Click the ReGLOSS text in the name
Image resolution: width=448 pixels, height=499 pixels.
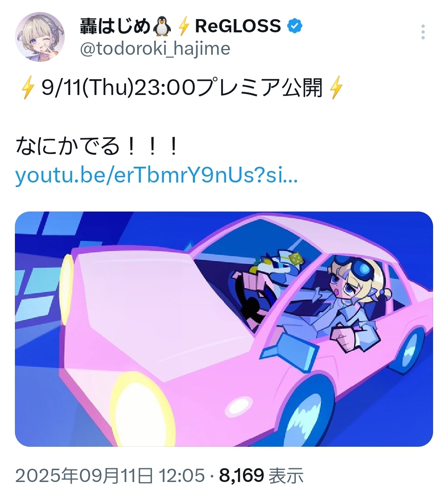[238, 27]
